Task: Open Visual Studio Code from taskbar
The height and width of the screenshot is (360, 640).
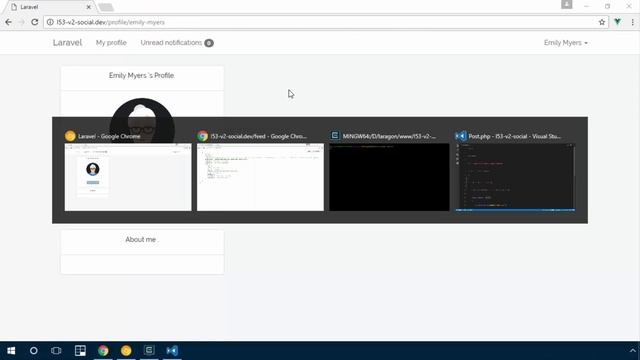Action: click(x=172, y=351)
